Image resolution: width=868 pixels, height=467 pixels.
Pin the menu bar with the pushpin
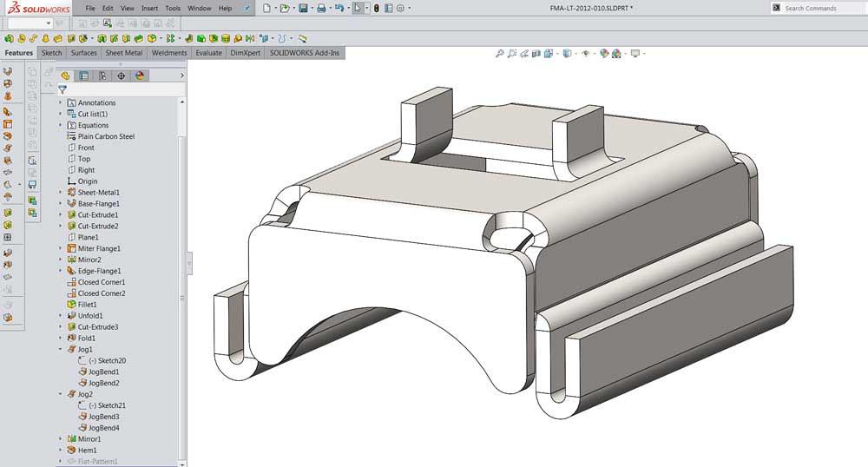coord(248,8)
